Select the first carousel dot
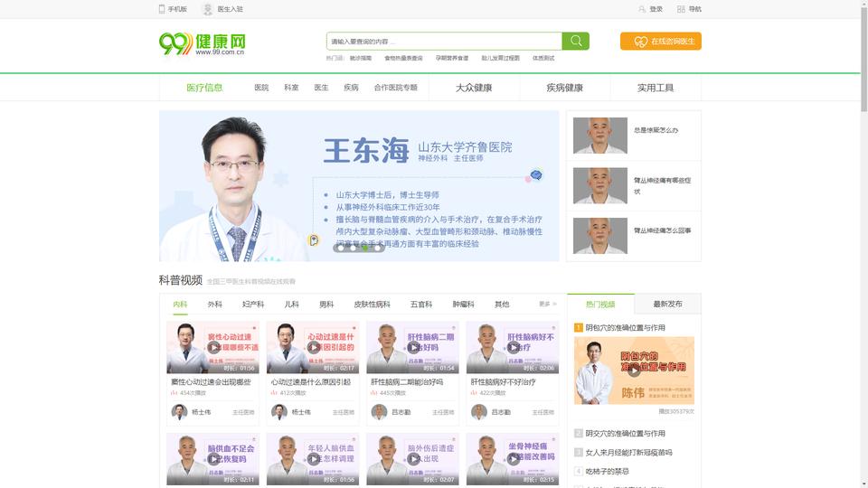This screenshot has width=868, height=488. pos(341,248)
